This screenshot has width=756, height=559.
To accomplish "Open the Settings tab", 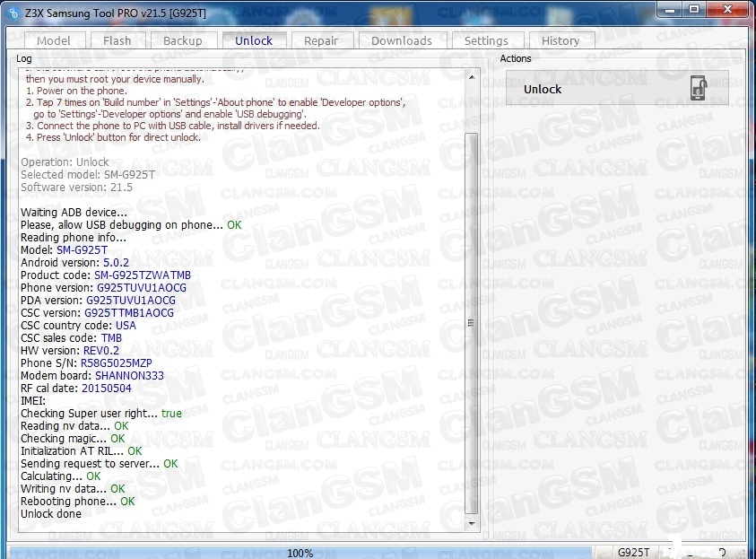I will click(x=486, y=41).
